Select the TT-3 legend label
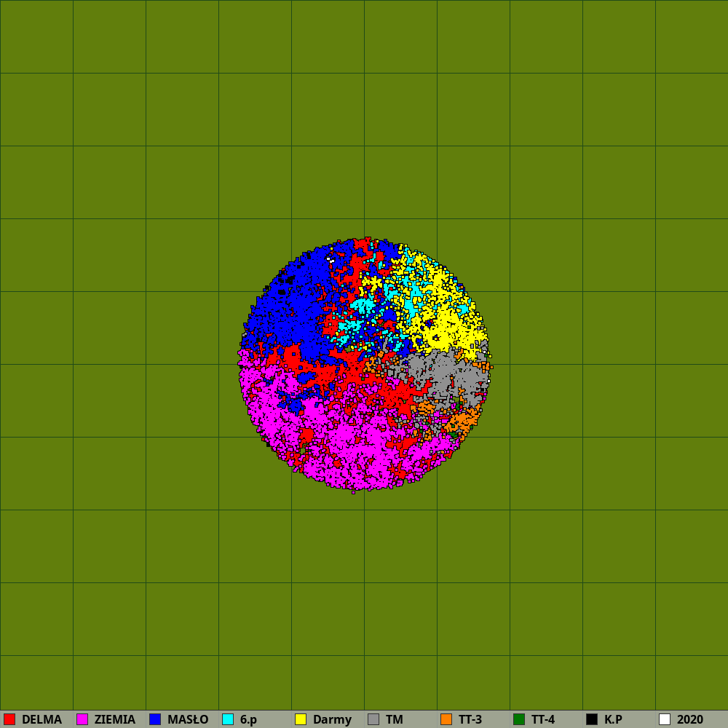The width and height of the screenshot is (728, 728). (x=470, y=720)
